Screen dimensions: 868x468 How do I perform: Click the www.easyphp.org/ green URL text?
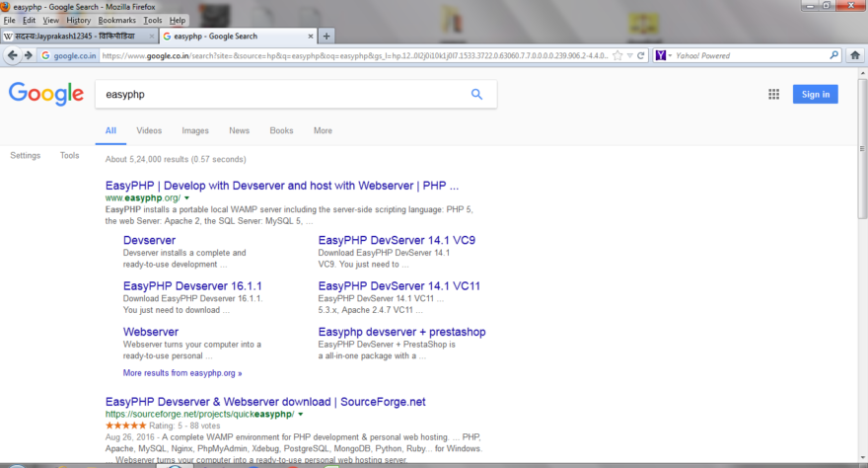(x=143, y=197)
